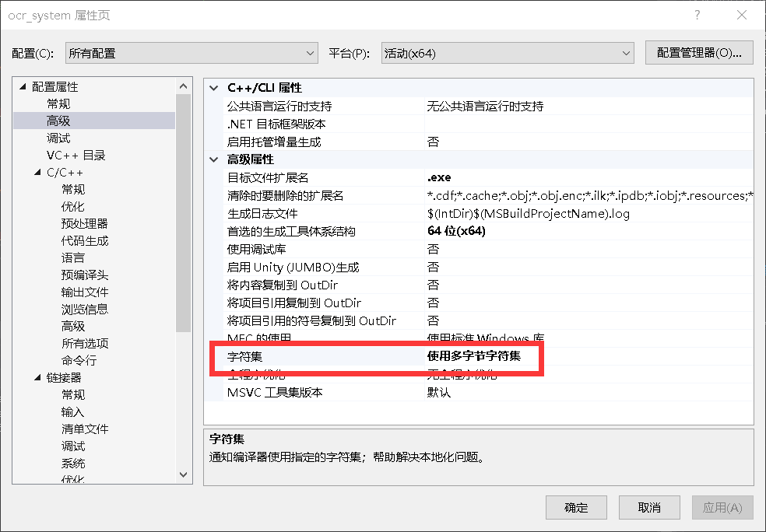Image resolution: width=766 pixels, height=532 pixels.
Task: Open 配置管理器 dialog
Action: tap(698, 52)
